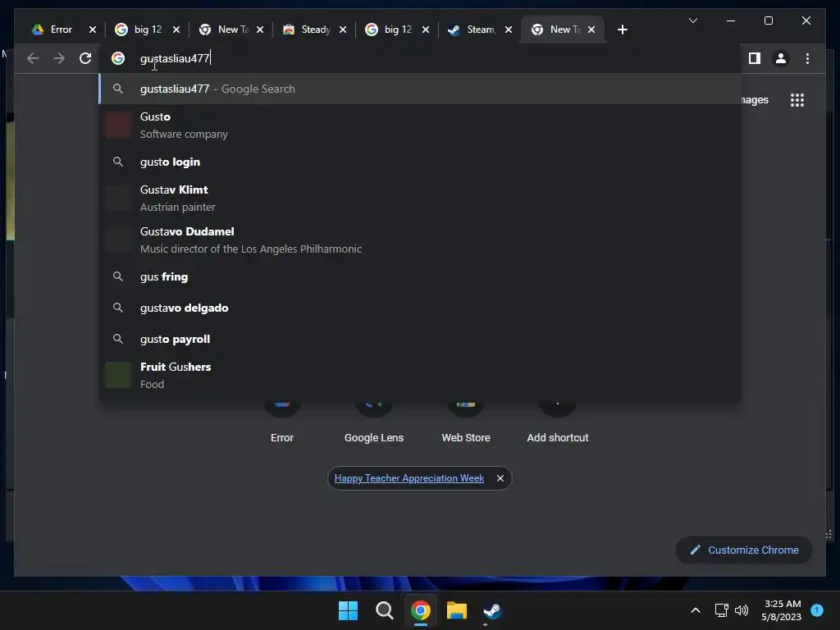Click the address bar text gustasliau477
840x630 pixels.
[175, 58]
